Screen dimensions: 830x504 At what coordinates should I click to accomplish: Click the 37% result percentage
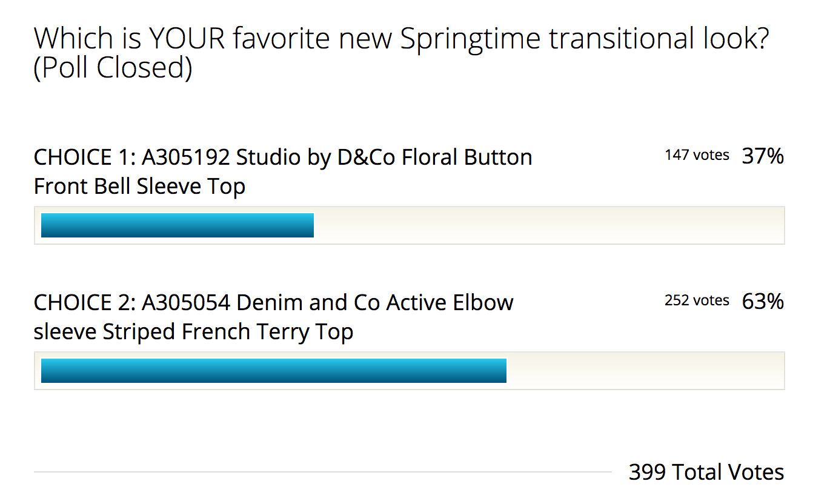coord(763,156)
